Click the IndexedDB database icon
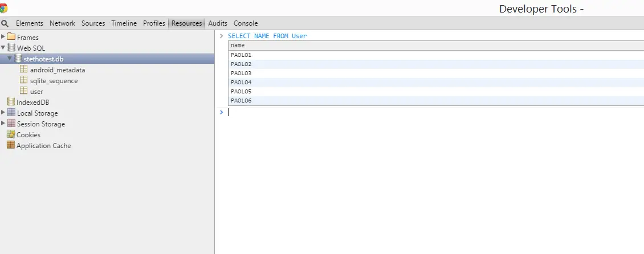Screen dimensions: 644x254 click(11, 102)
